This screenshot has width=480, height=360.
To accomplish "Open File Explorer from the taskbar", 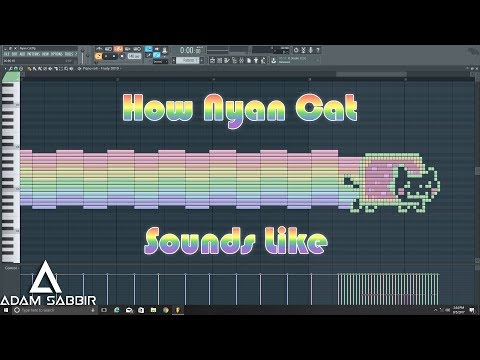I will (153, 310).
